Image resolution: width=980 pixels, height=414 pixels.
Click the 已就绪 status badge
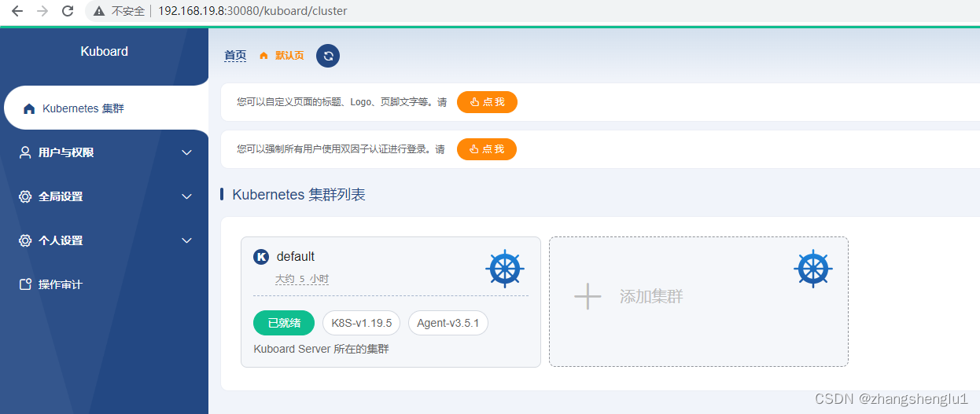pyautogui.click(x=284, y=323)
